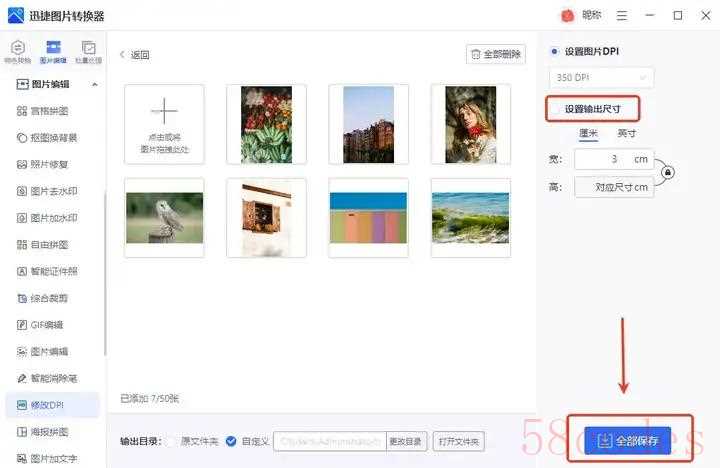Screen dimensions: 720x468
Task: Select 宫格拼图 in sidebar
Action: [43, 111]
